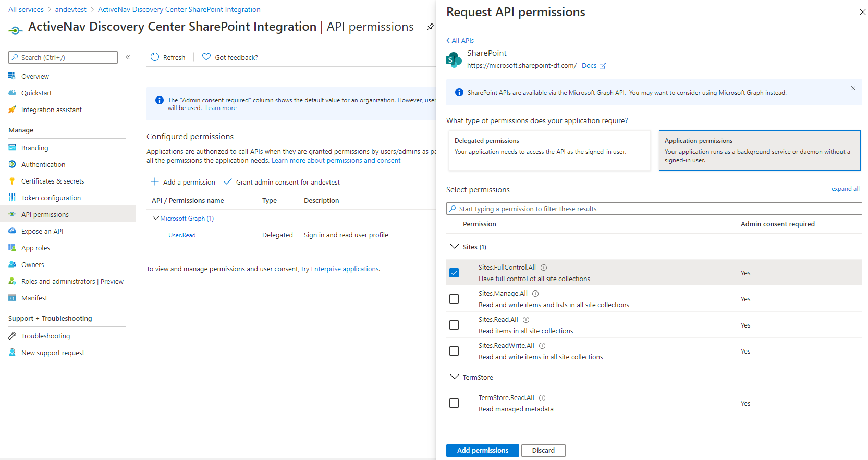Click the checkmark icon for Grant admin consent
868x460 pixels.
pos(228,181)
